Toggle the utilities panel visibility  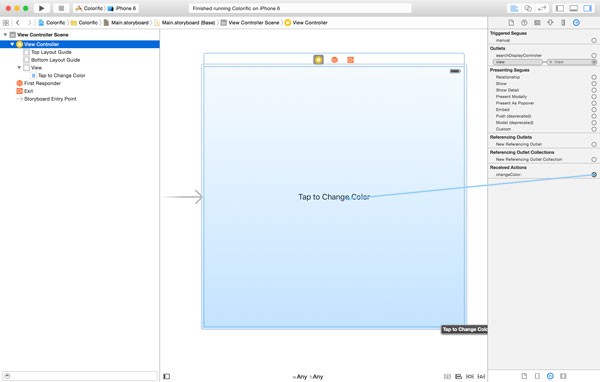[587, 8]
